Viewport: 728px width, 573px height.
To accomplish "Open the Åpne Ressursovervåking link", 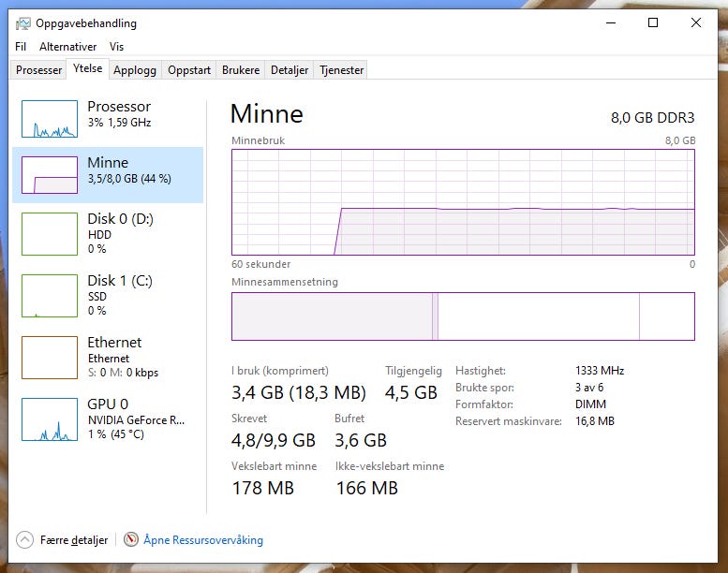I will (203, 539).
